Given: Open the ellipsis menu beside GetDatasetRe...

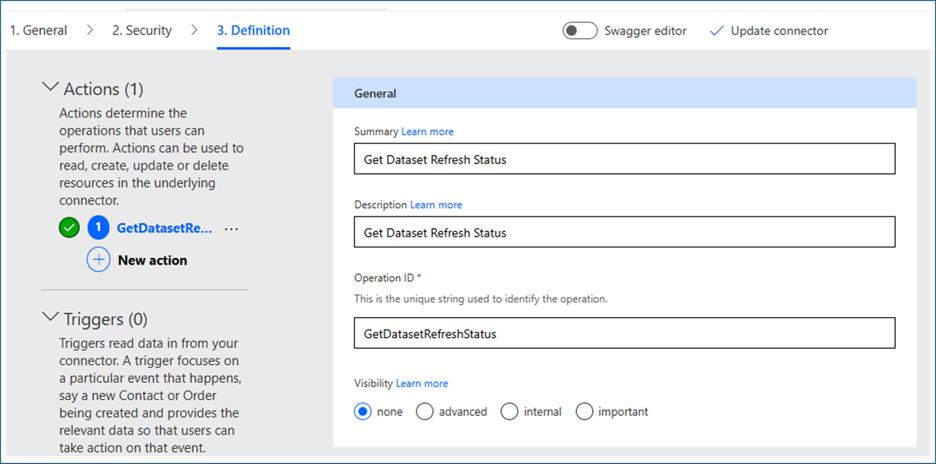Looking at the screenshot, I should click(x=231, y=229).
